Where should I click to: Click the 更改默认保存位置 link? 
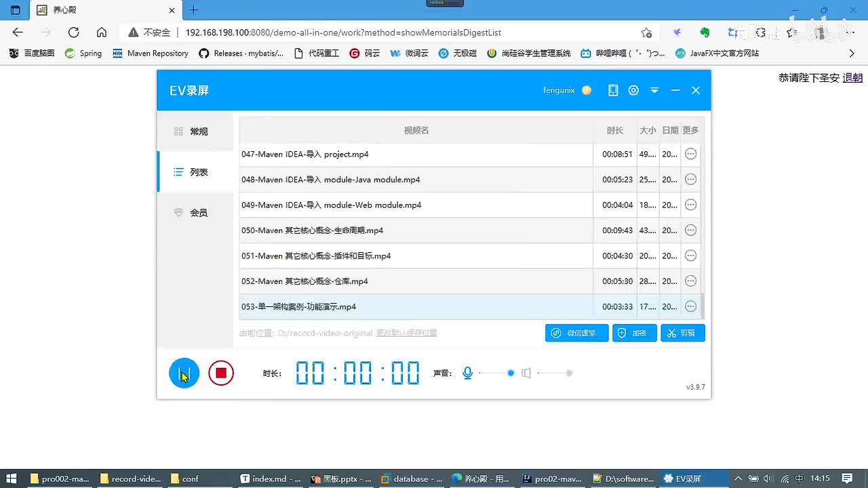pyautogui.click(x=407, y=333)
